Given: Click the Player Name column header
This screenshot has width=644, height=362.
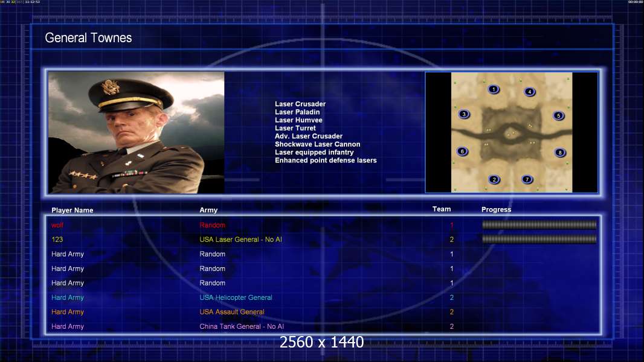Looking at the screenshot, I should [72, 211].
